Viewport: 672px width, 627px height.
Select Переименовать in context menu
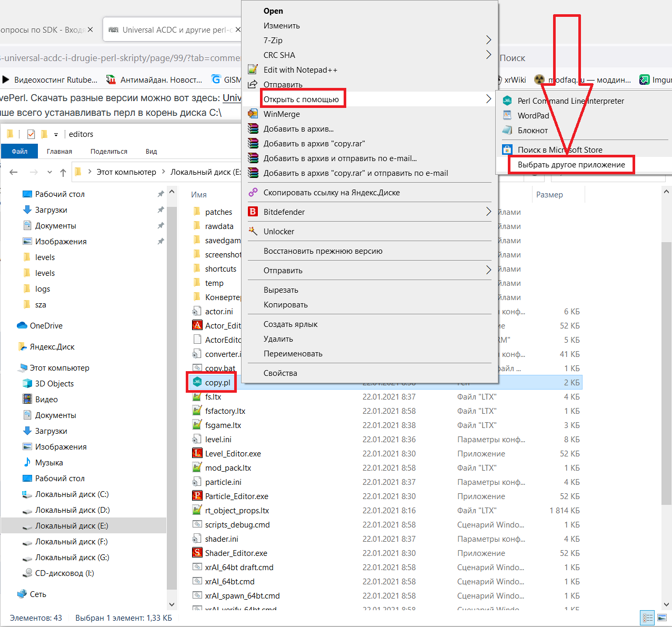point(293,353)
